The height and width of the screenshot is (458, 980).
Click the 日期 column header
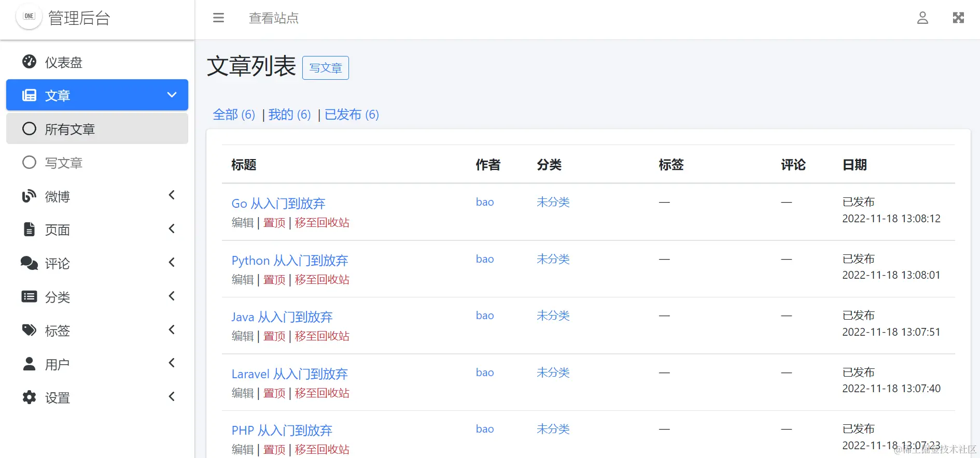855,165
